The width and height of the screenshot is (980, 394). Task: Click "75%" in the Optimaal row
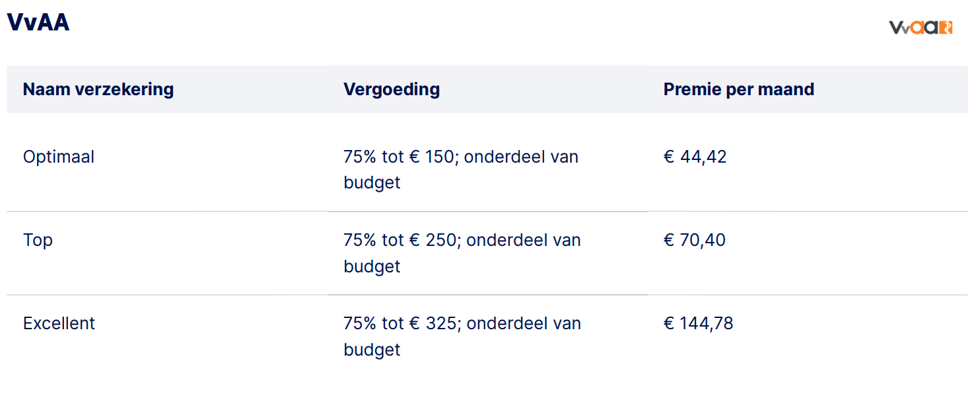(x=360, y=157)
